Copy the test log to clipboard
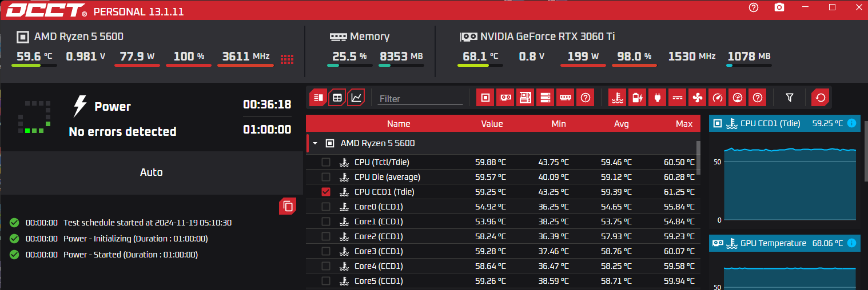This screenshot has height=290, width=868. point(288,206)
